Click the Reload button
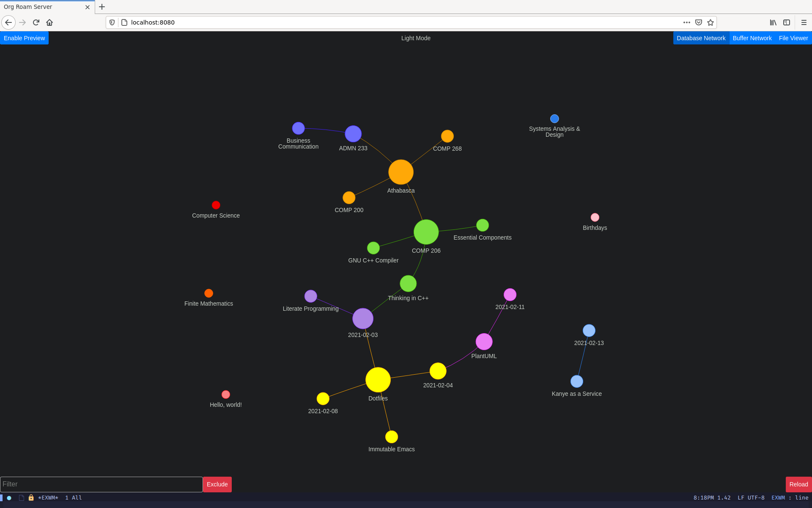 (x=798, y=484)
